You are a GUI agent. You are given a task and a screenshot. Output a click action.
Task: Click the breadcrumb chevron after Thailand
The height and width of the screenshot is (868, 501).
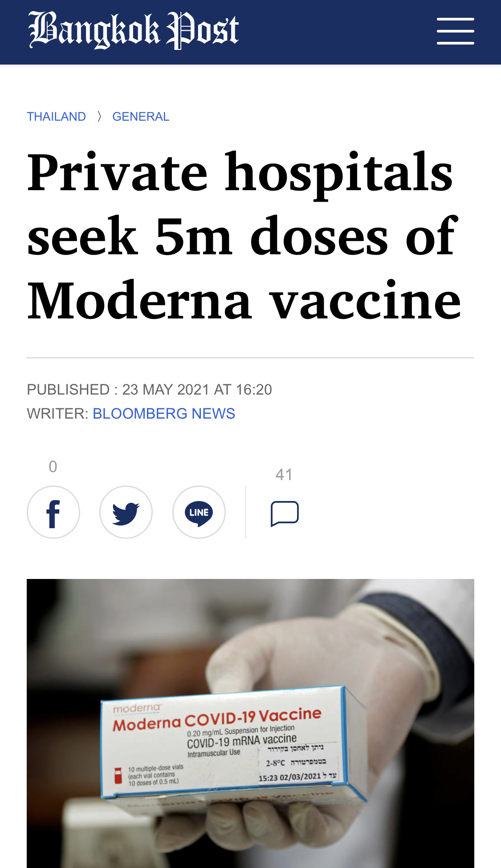[99, 117]
